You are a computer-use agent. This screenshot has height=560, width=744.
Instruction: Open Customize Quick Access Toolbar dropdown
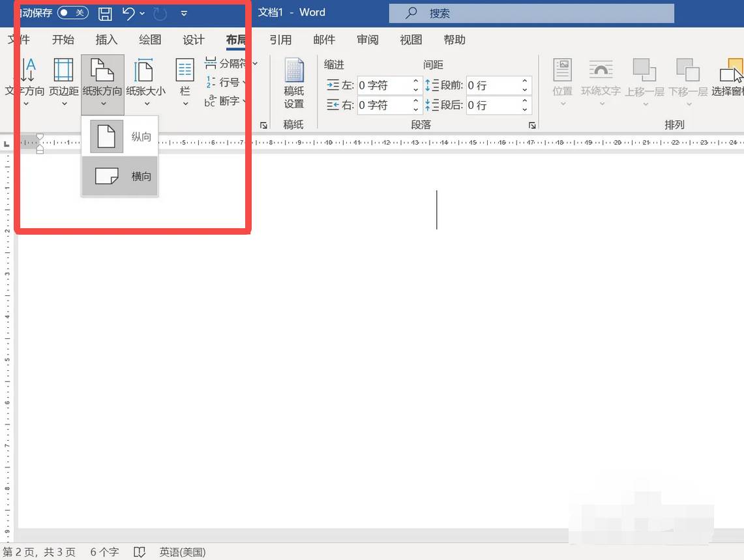(184, 14)
